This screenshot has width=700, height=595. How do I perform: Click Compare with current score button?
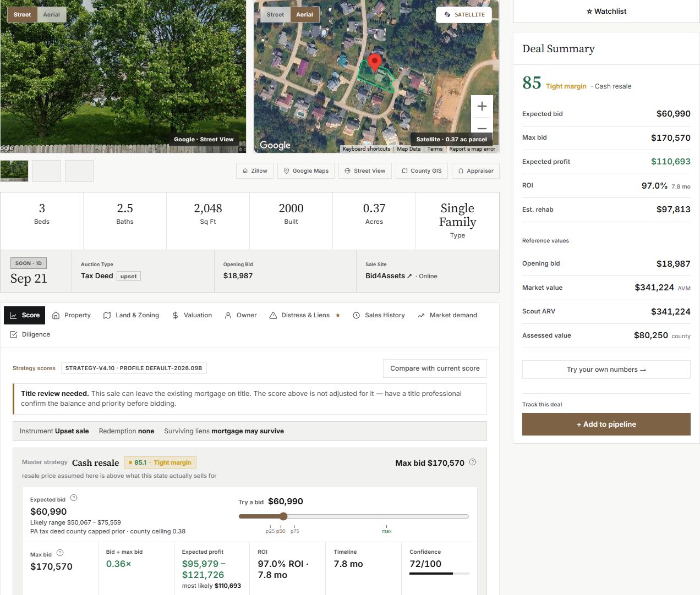click(435, 368)
